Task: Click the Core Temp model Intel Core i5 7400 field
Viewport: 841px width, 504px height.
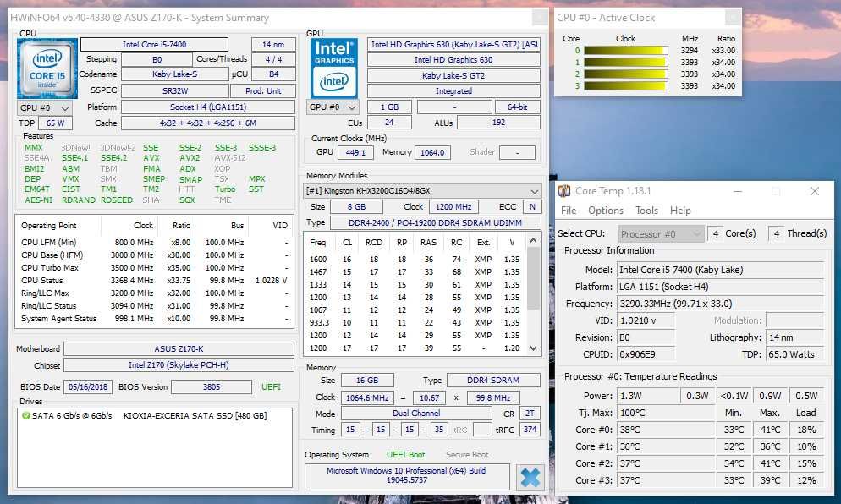Action: pos(720,270)
